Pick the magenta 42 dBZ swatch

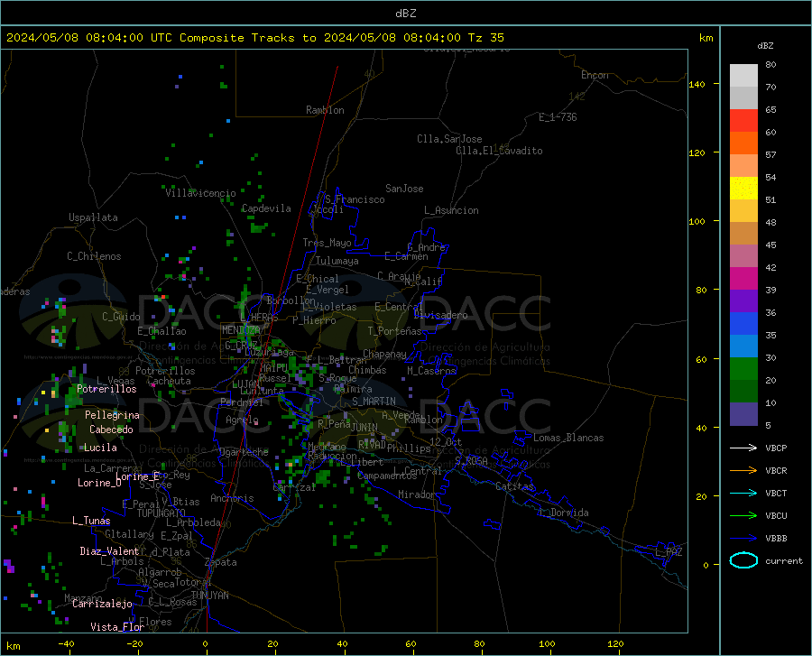743,279
